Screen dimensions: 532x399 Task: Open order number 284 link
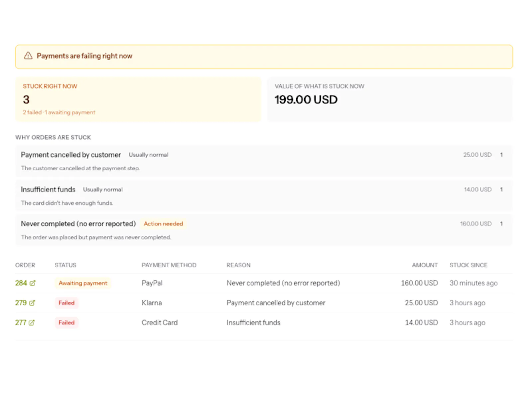pyautogui.click(x=21, y=283)
